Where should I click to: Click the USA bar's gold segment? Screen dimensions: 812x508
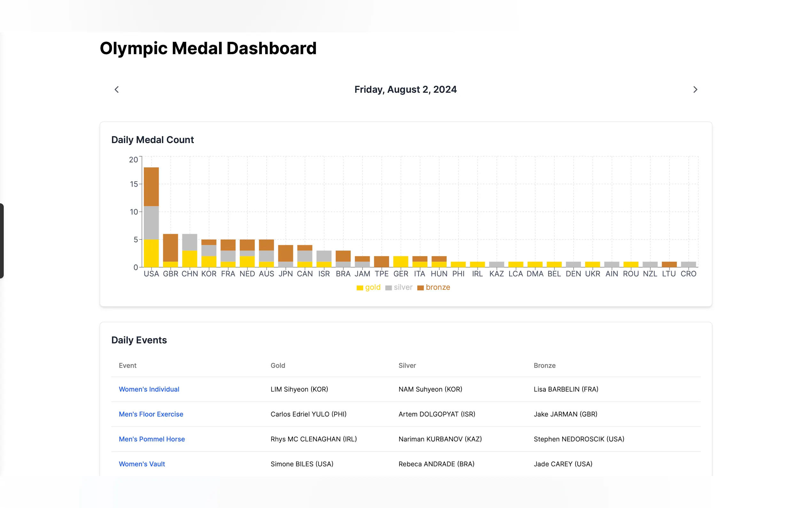tap(151, 253)
